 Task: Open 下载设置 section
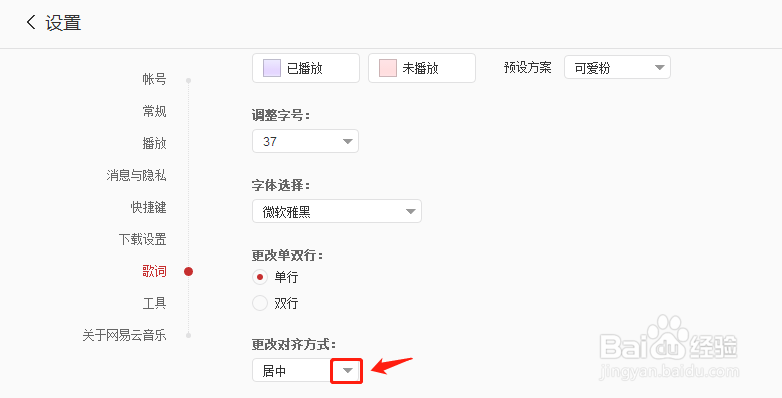click(142, 239)
